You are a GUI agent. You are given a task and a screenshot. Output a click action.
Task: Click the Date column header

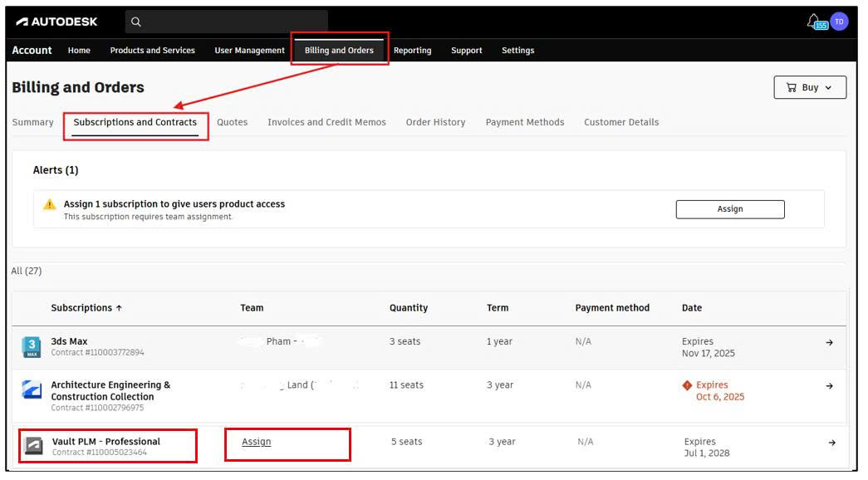[x=692, y=308]
